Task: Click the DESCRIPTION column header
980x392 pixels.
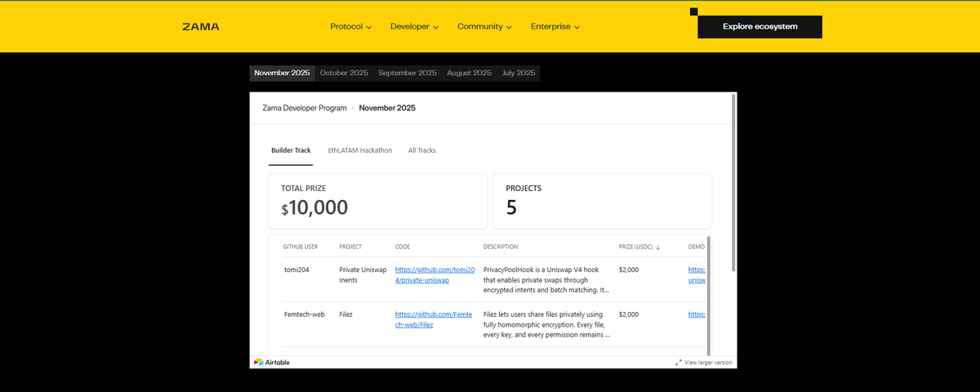Action: pos(501,247)
